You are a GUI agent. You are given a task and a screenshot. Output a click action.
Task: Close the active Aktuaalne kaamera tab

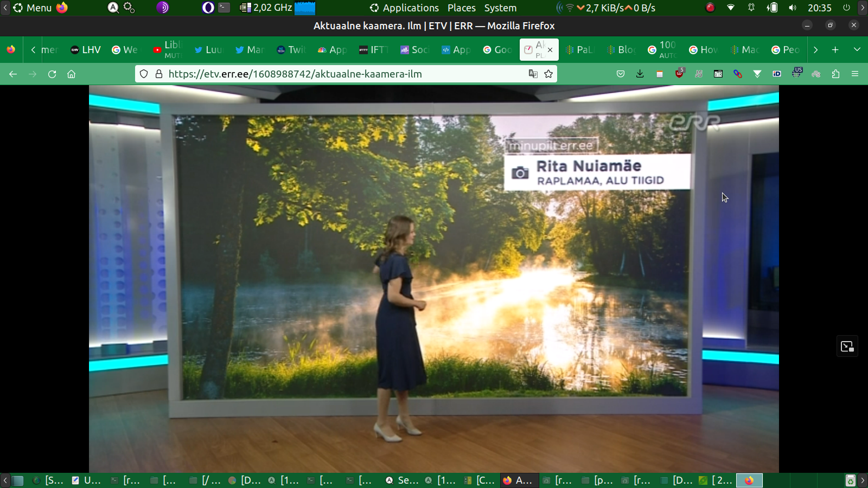(550, 49)
